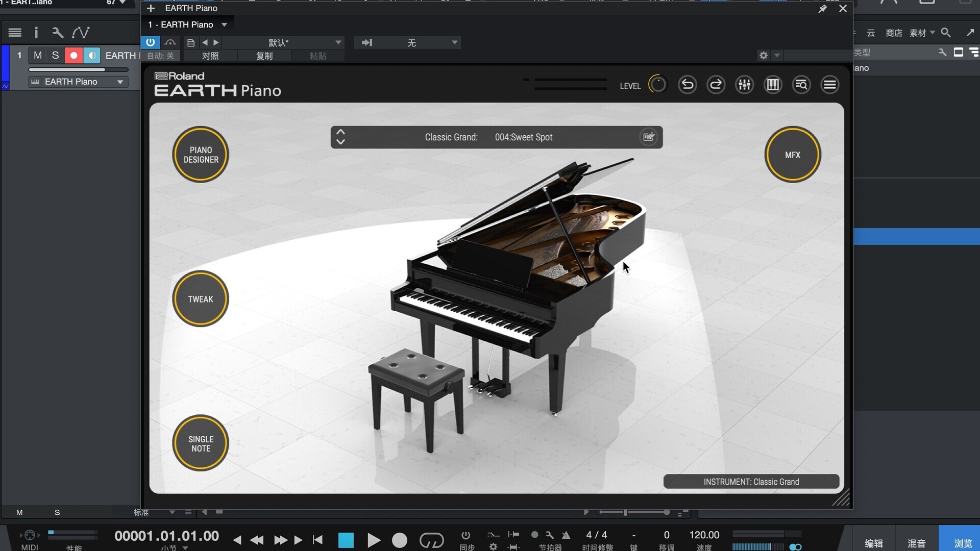Toggle the loop button in transport
The height and width of the screenshot is (551, 980).
click(x=431, y=540)
